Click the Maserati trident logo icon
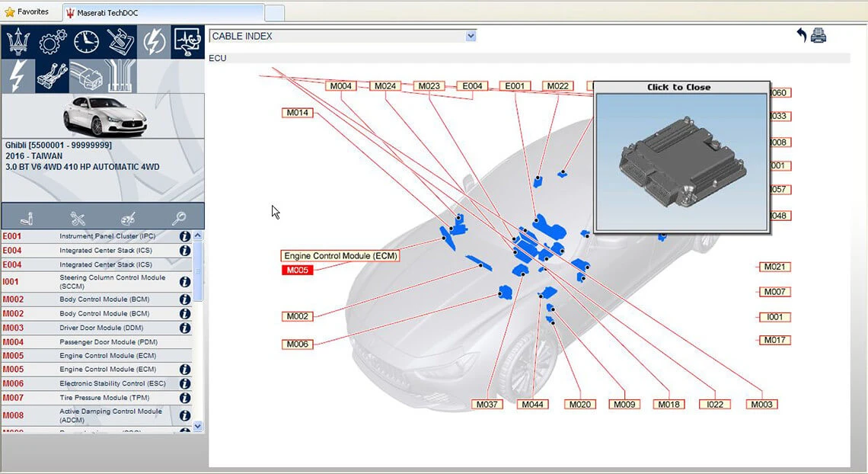Viewport: 868px width, 474px height. point(18,41)
